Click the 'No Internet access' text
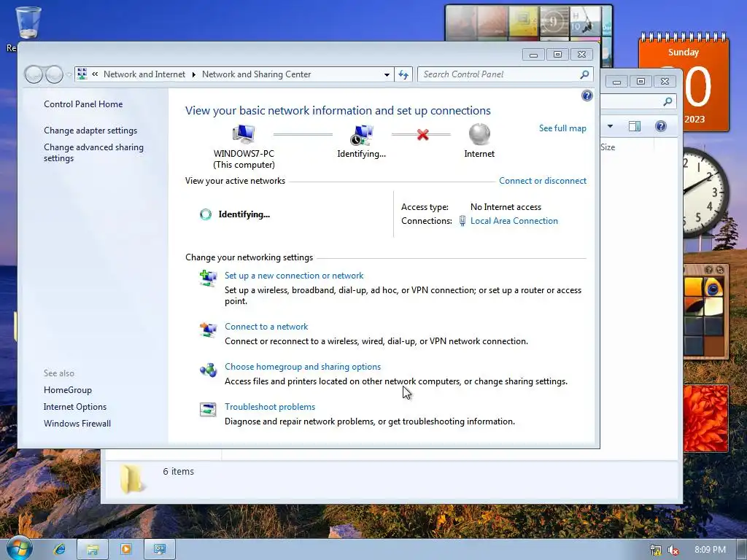 click(x=506, y=206)
